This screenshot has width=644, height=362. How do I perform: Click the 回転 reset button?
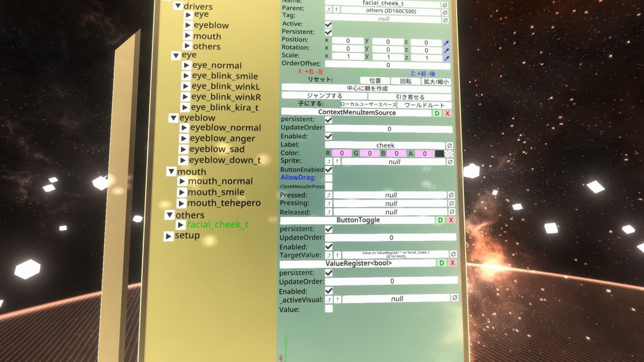coord(406,81)
